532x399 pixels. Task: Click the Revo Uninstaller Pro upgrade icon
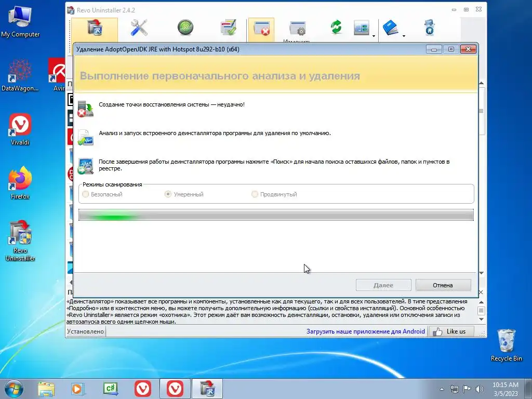coord(430,28)
